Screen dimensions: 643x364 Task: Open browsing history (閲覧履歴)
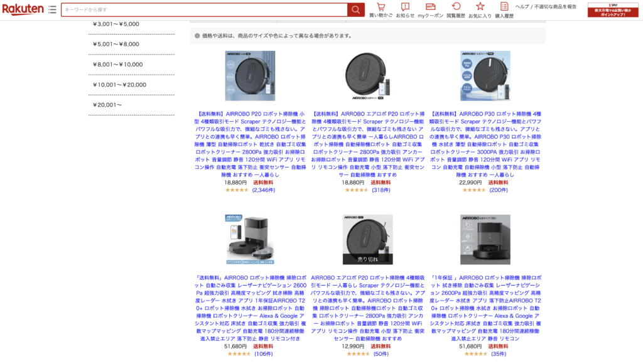pyautogui.click(x=456, y=10)
